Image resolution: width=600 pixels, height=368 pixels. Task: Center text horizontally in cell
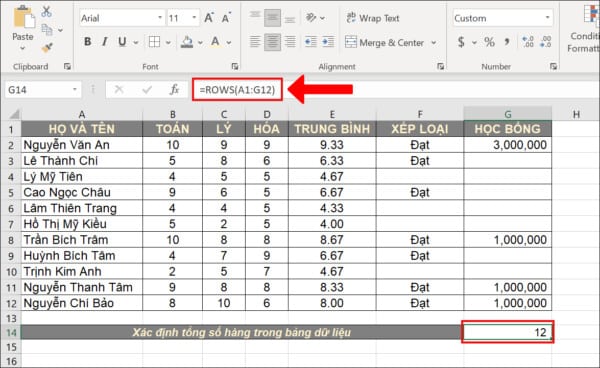point(272,42)
